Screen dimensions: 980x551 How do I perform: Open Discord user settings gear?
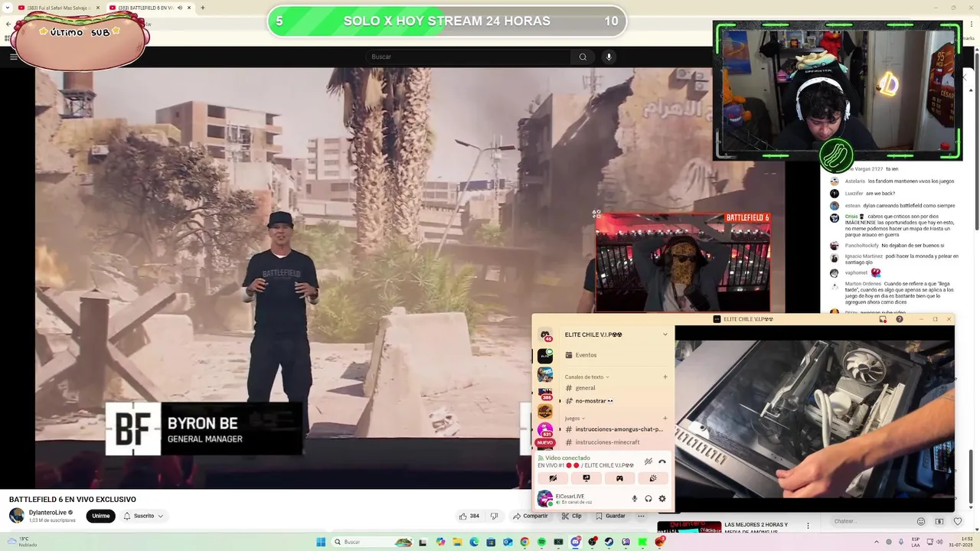point(662,499)
